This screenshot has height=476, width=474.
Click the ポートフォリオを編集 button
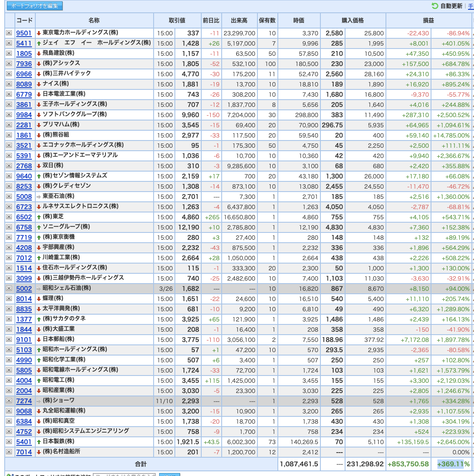pyautogui.click(x=34, y=6)
